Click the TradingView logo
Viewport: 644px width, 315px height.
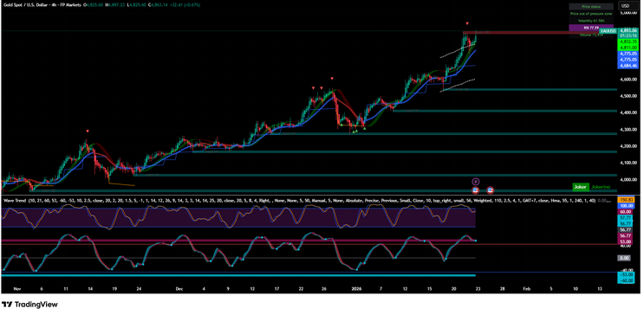(x=29, y=305)
